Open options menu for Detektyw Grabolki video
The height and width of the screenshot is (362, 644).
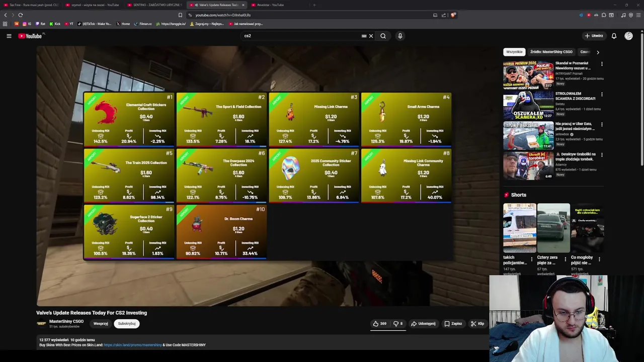click(x=602, y=154)
